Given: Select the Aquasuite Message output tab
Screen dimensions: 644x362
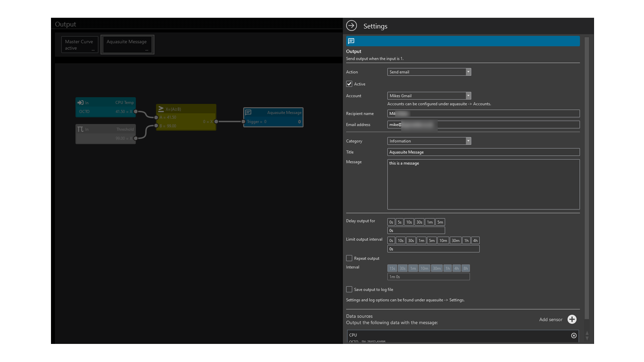Looking at the screenshot, I should [x=127, y=45].
